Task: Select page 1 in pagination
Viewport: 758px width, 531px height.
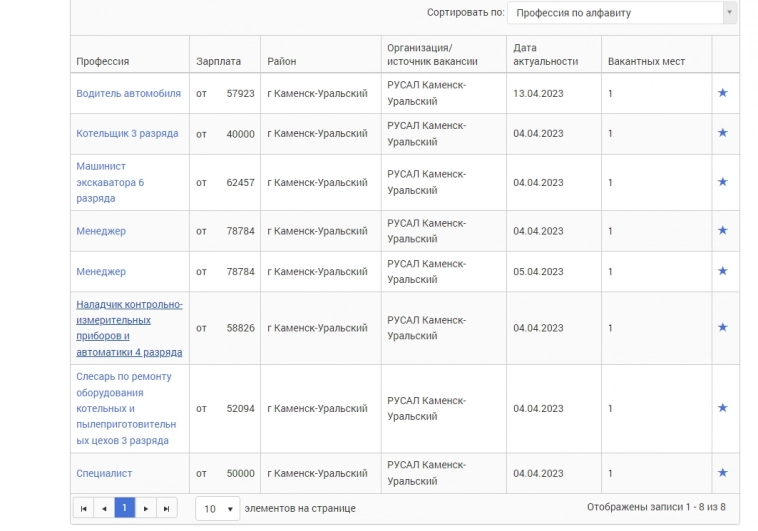Action: tap(125, 508)
